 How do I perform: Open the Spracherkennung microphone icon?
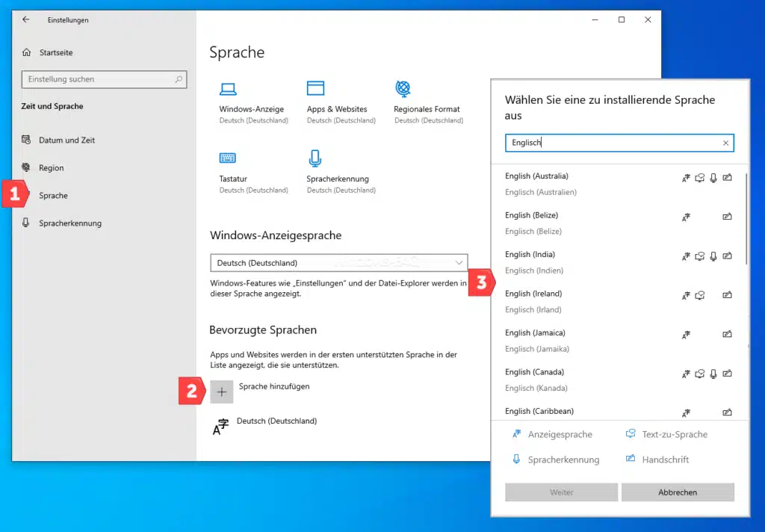[x=315, y=158]
